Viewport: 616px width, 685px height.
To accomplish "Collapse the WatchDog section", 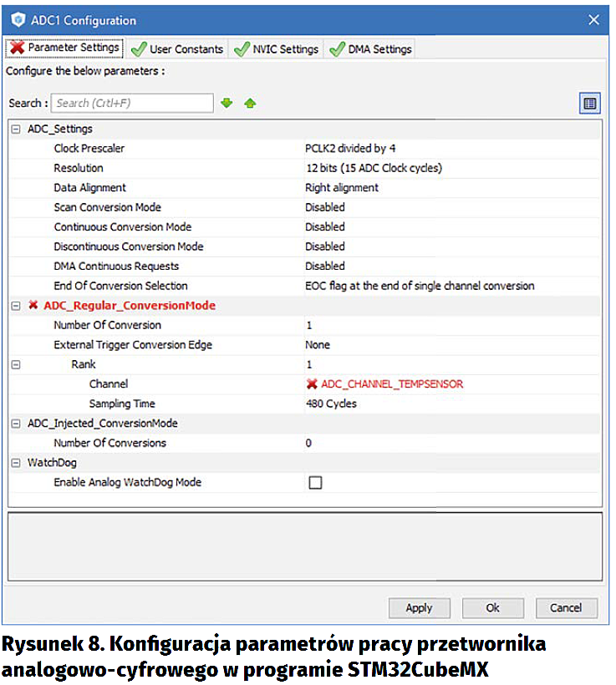I will 15,462.
